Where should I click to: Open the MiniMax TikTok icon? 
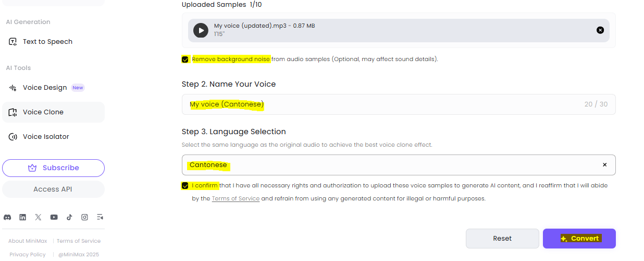pyautogui.click(x=69, y=217)
